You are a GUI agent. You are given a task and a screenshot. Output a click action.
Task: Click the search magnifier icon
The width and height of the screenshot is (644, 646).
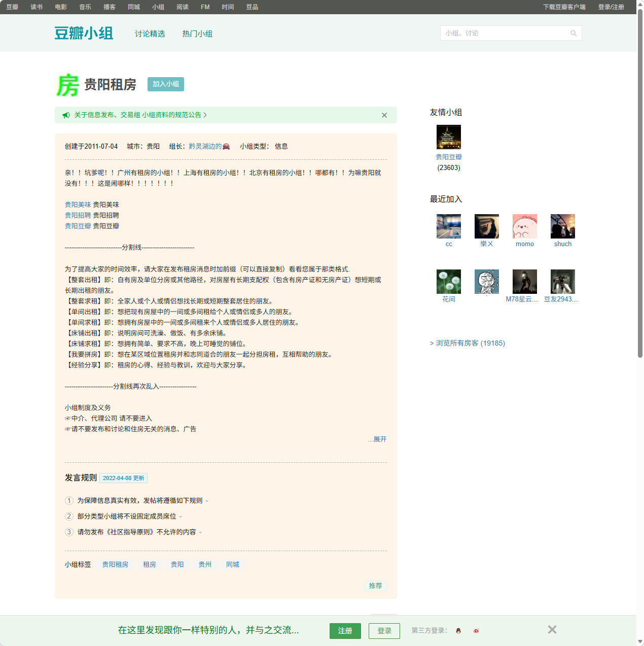(574, 33)
